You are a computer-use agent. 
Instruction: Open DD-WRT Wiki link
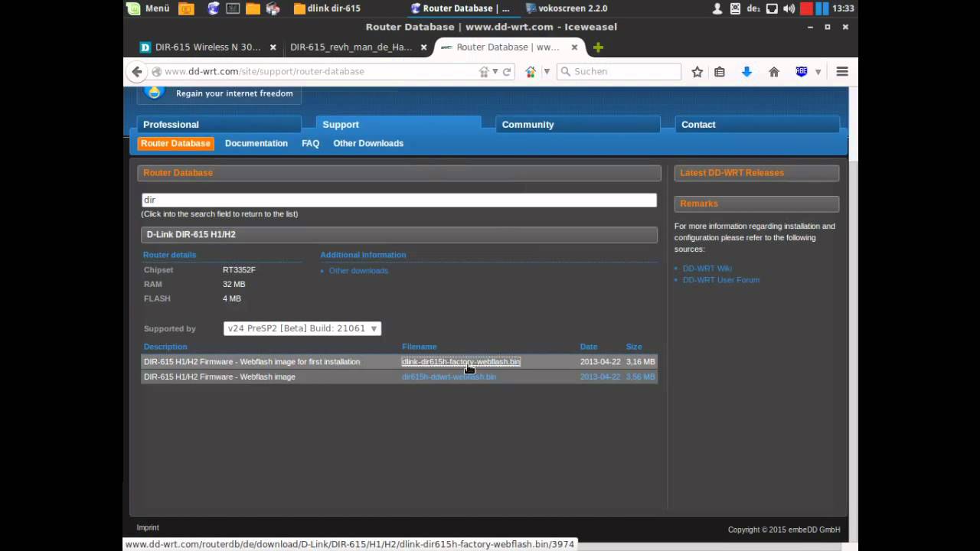tap(707, 269)
